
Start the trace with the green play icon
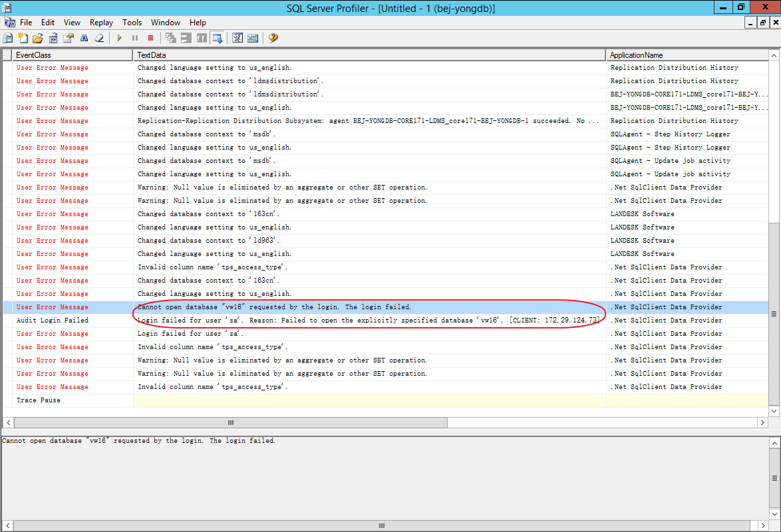point(120,38)
